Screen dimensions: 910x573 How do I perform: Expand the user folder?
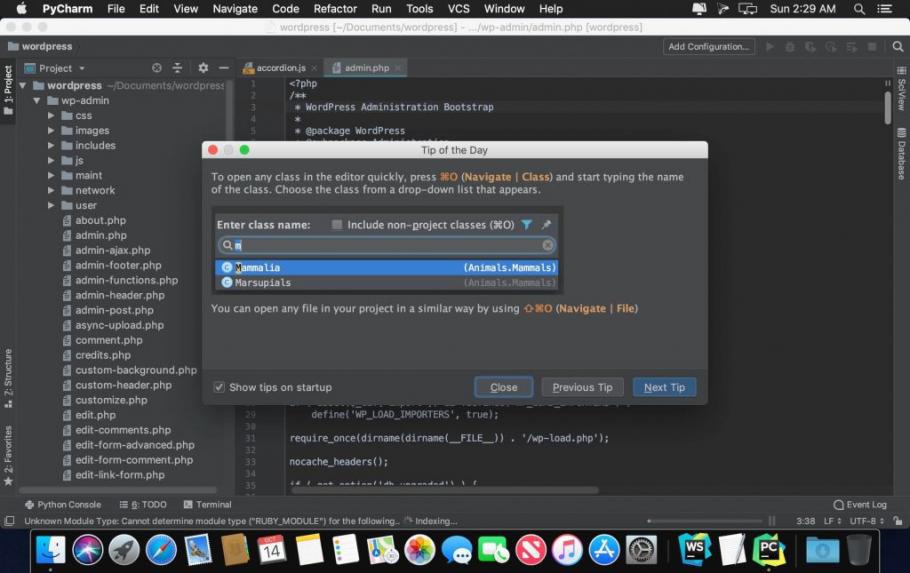tap(51, 206)
